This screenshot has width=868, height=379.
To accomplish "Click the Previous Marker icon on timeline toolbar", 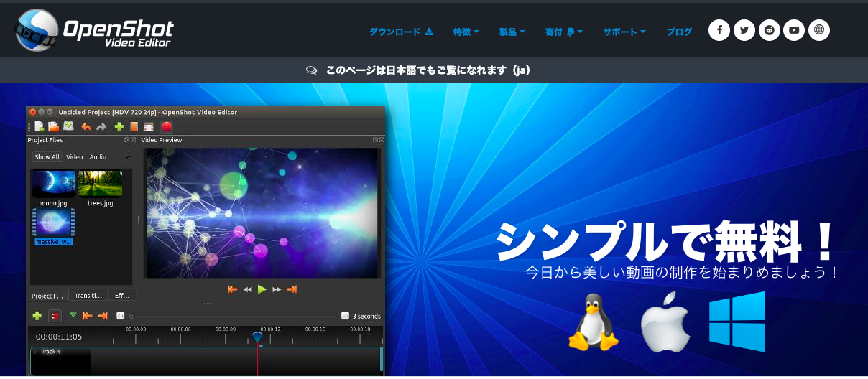I will coord(87,316).
